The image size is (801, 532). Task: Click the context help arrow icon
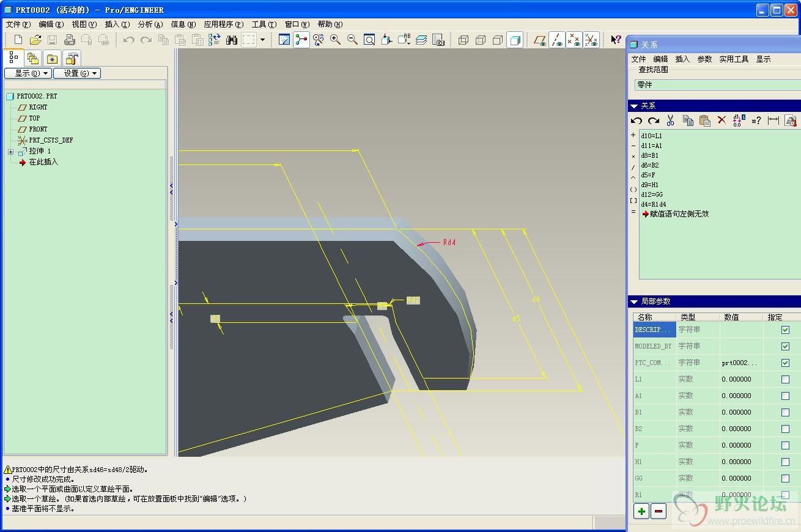[x=616, y=40]
